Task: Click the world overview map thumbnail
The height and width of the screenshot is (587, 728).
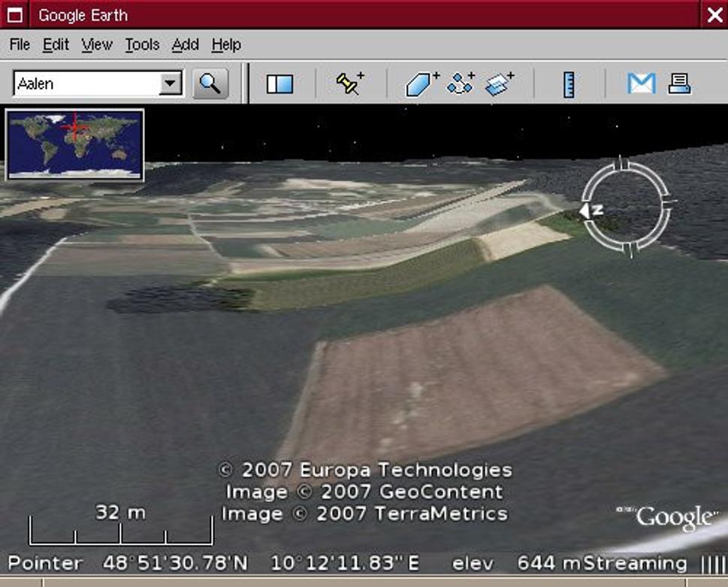Action: click(x=74, y=145)
